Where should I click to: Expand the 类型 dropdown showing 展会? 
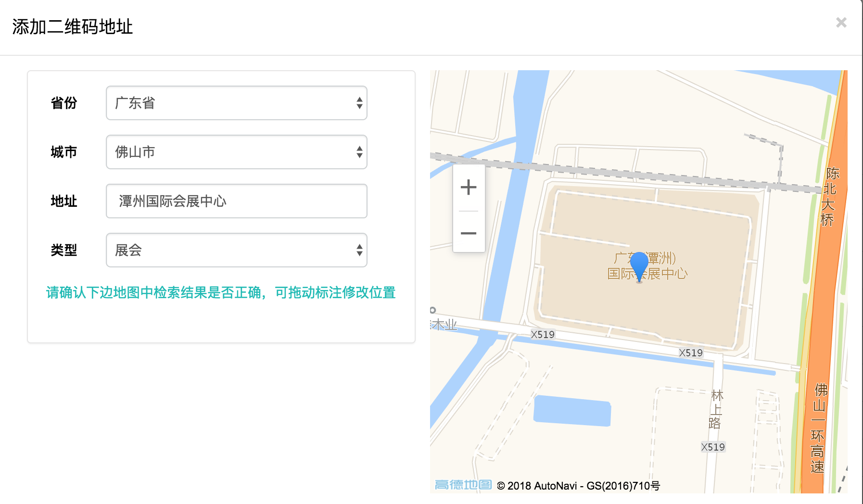236,250
